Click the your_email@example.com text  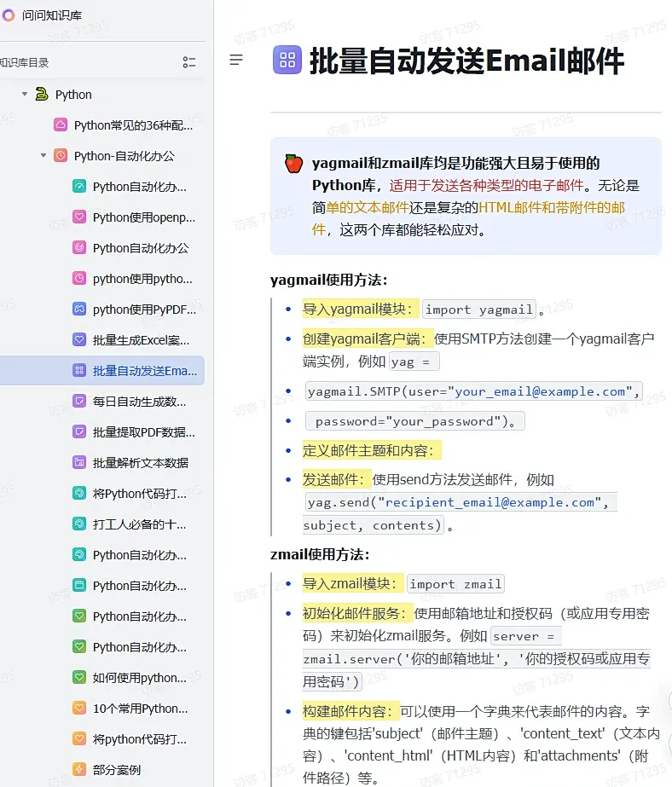[540, 391]
